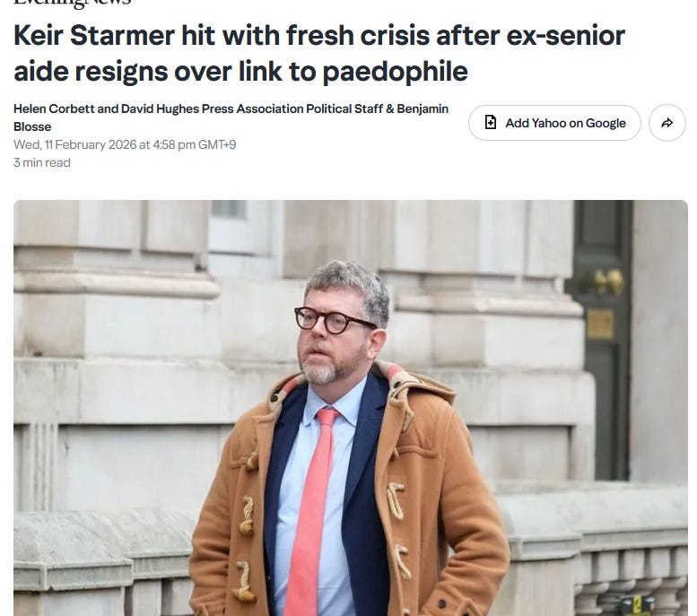Click the share arrow icon

(x=667, y=123)
